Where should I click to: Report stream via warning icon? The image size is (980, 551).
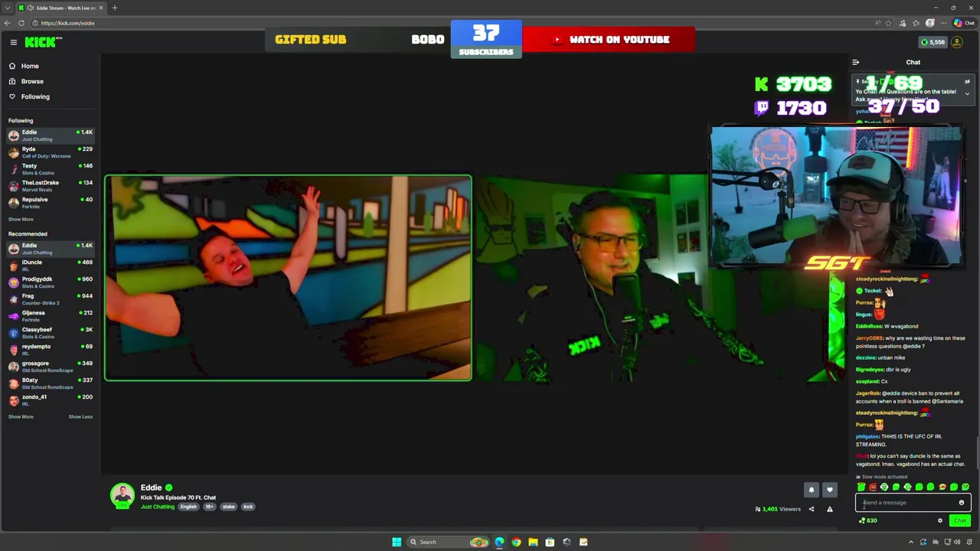pyautogui.click(x=829, y=509)
